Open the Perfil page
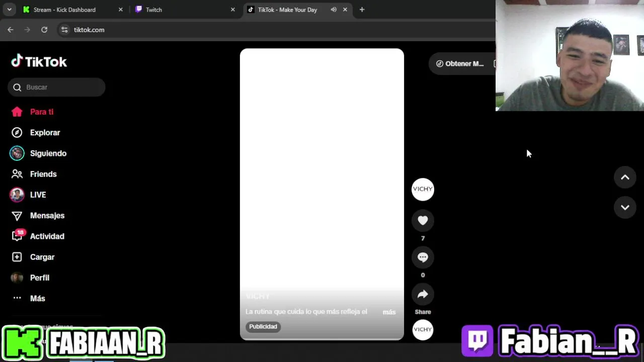Screen dimensions: 644x362 coord(40,278)
